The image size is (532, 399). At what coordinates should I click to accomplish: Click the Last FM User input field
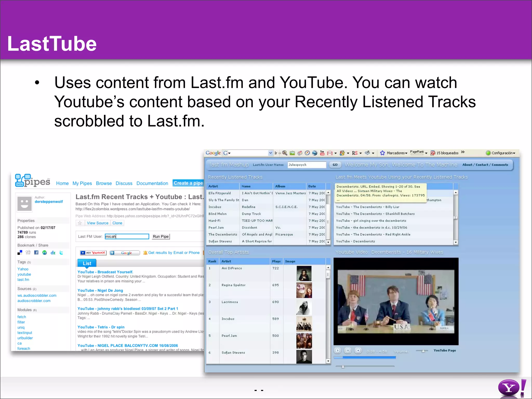coord(127,236)
